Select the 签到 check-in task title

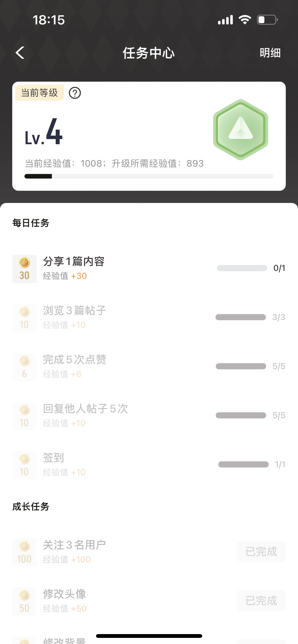coord(53,458)
